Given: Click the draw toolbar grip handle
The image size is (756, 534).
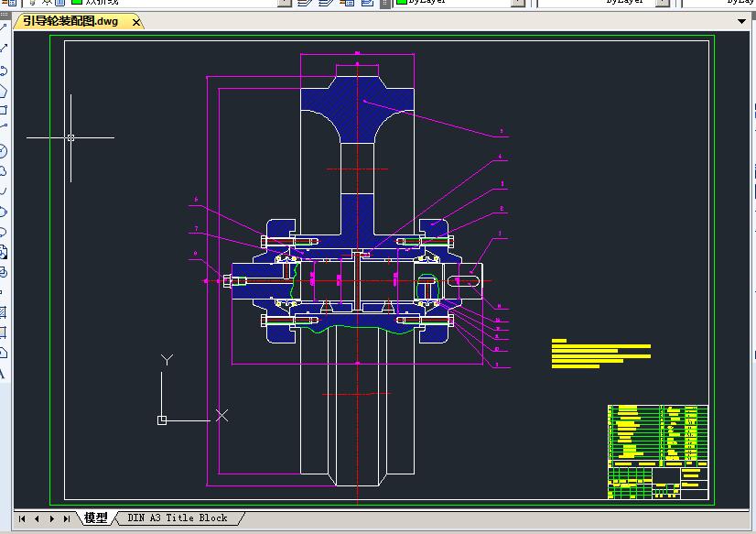Looking at the screenshot, I should pos(5,15).
